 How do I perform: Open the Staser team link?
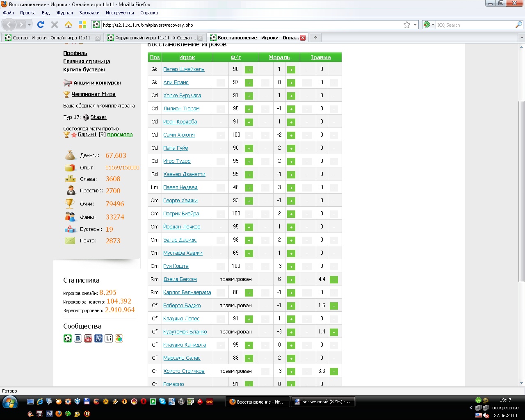(x=98, y=117)
